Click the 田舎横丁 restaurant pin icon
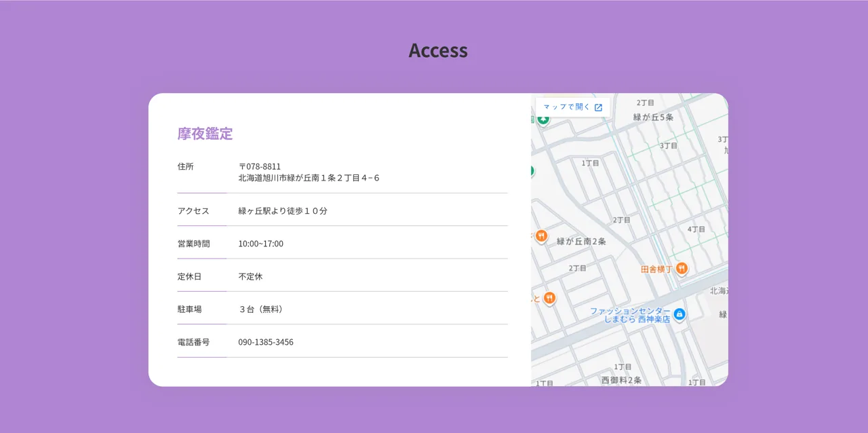The image size is (868, 433). point(682,269)
